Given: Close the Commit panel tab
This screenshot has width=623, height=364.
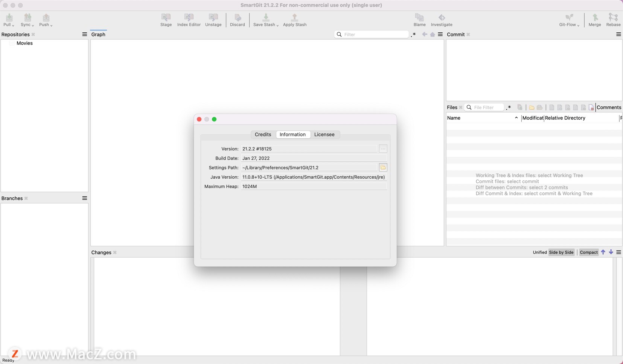Looking at the screenshot, I should click(x=468, y=35).
